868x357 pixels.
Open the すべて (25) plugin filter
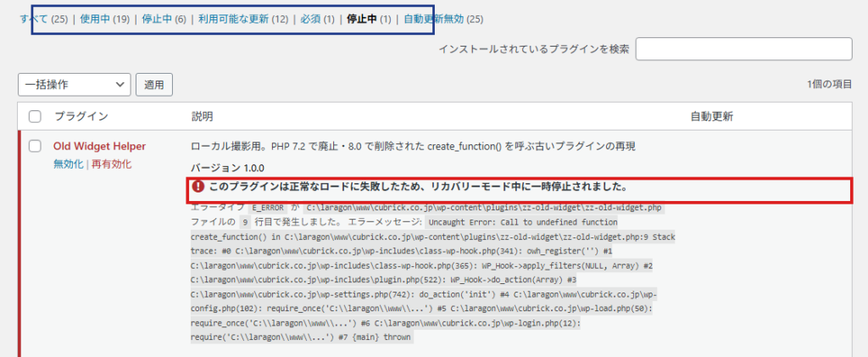click(x=43, y=20)
